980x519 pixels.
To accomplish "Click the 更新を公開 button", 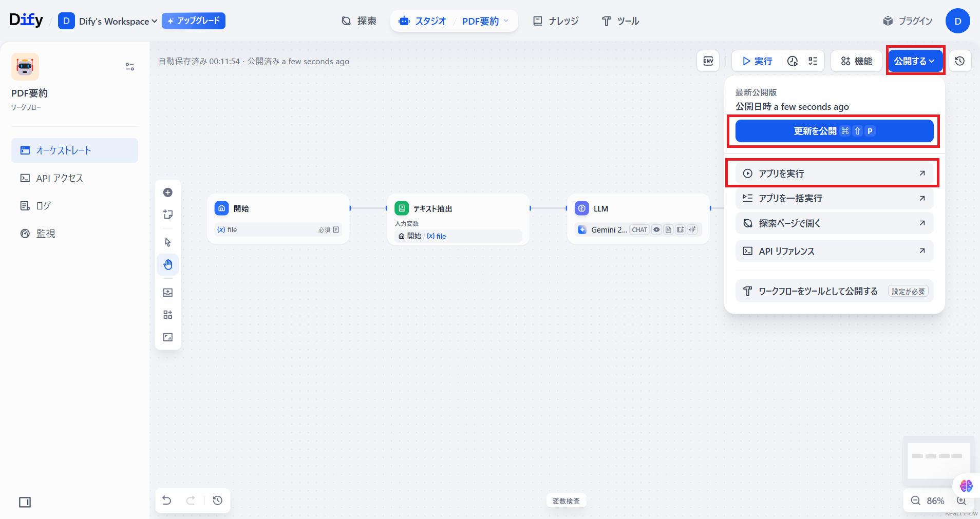I will click(834, 131).
